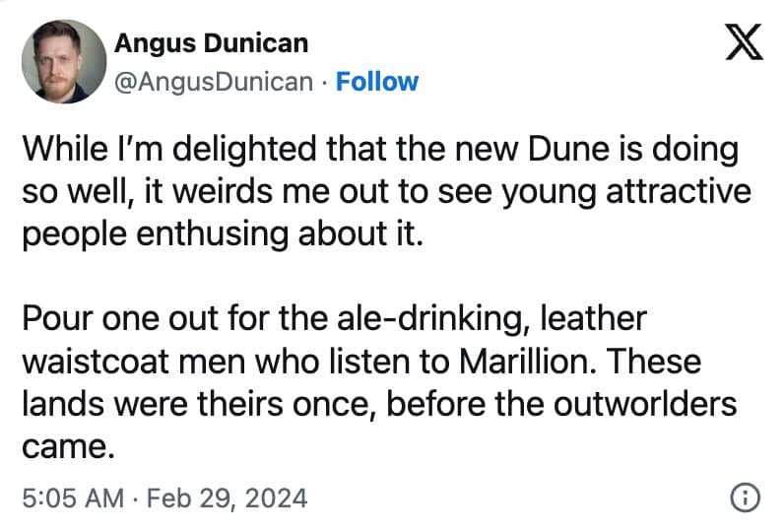The image size is (784, 532).
Task: Open the tweet info circle icon
Action: coord(746,499)
